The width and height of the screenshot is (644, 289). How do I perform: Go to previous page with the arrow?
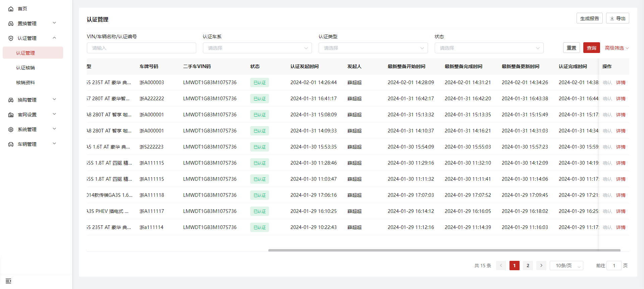coord(501,266)
